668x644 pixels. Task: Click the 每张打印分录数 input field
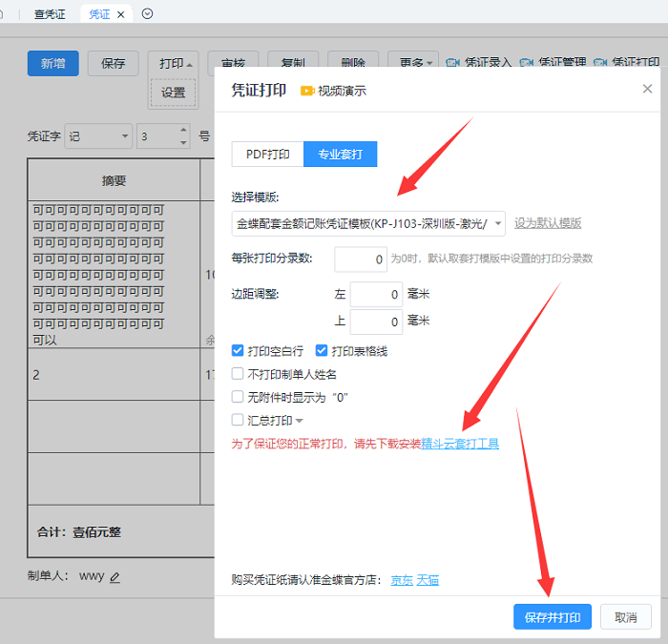pos(361,259)
